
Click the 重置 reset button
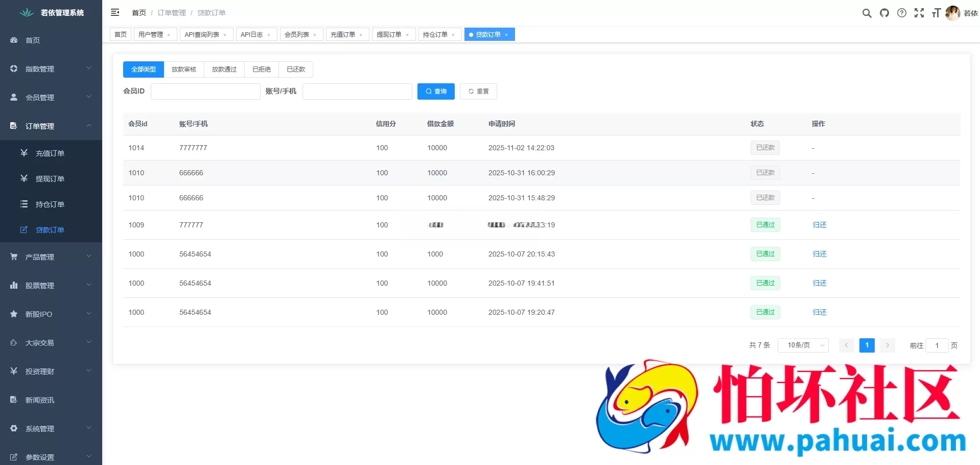[478, 91]
